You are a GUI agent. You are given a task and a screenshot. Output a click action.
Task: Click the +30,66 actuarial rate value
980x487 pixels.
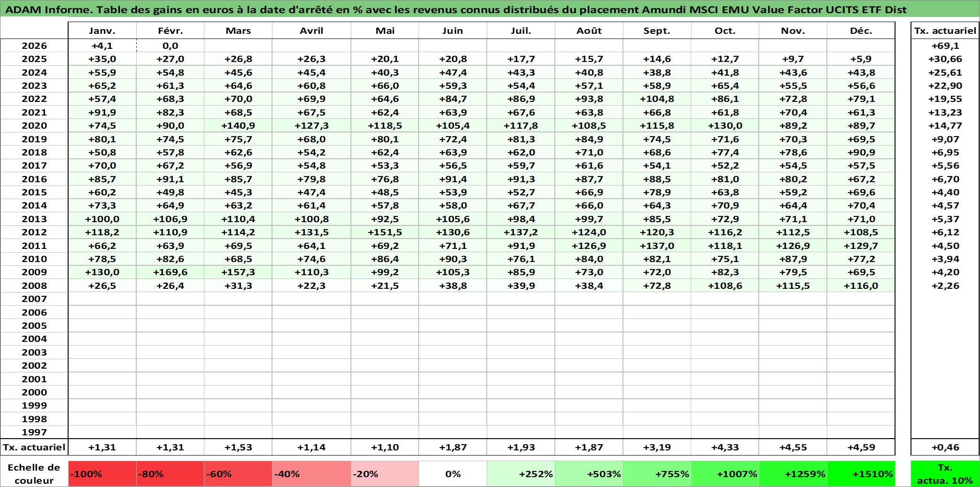coord(945,59)
